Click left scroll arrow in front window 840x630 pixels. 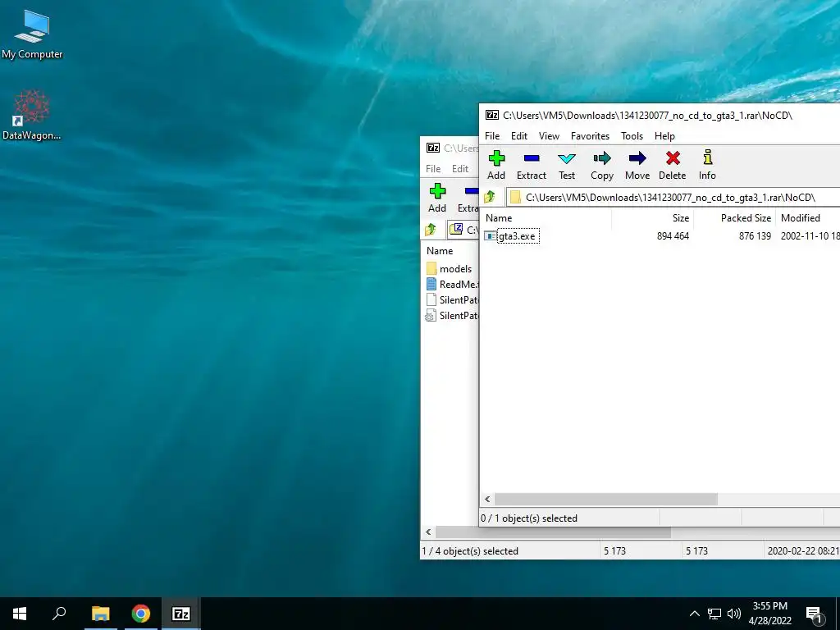coord(487,500)
